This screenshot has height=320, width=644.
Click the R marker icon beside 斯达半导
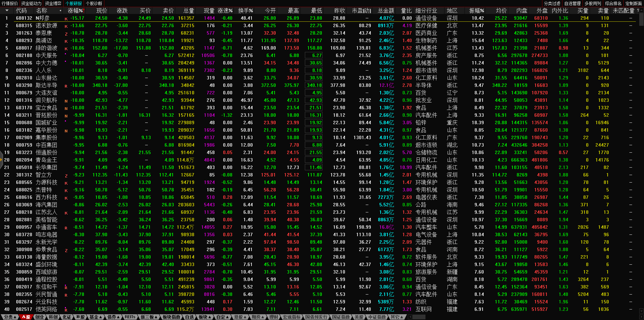coord(66,86)
